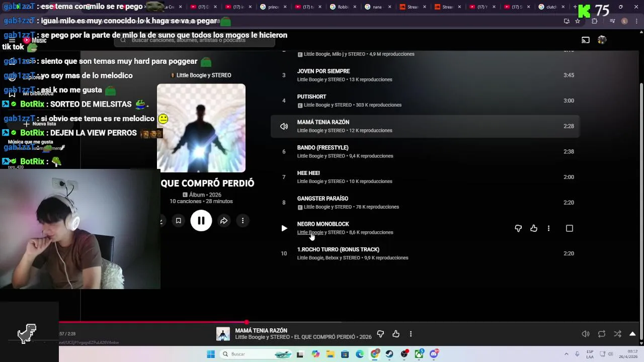The height and width of the screenshot is (362, 644).
Task: Expand the now-playing view arrow
Action: (632, 334)
